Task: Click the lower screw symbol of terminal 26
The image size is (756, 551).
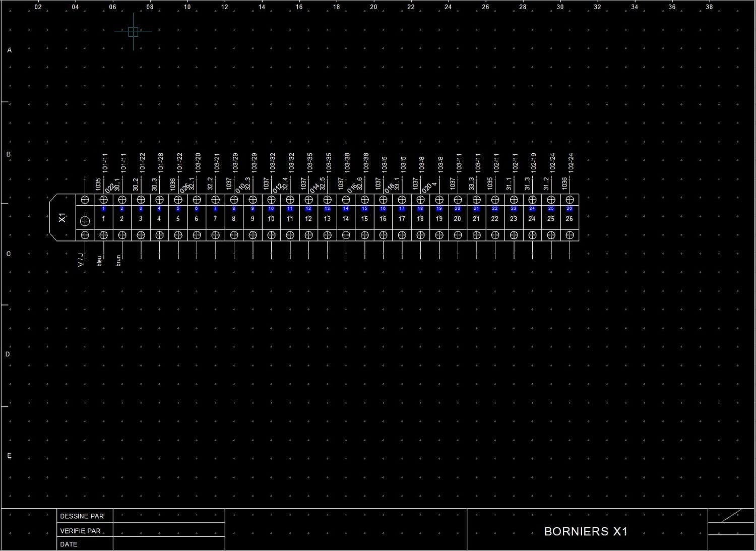Action: 570,235
